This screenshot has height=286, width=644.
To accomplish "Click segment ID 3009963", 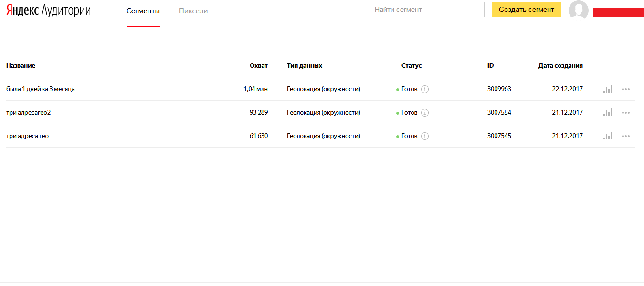I will click(x=499, y=89).
